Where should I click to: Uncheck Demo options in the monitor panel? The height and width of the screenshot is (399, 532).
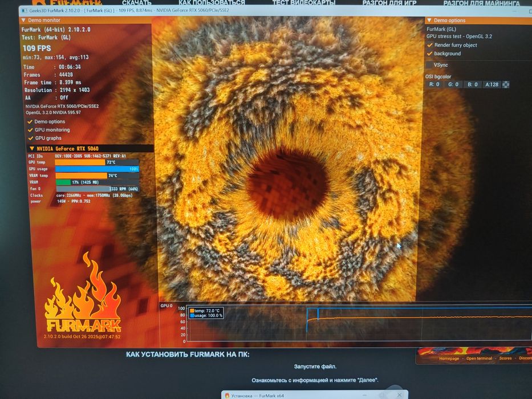tap(30, 121)
